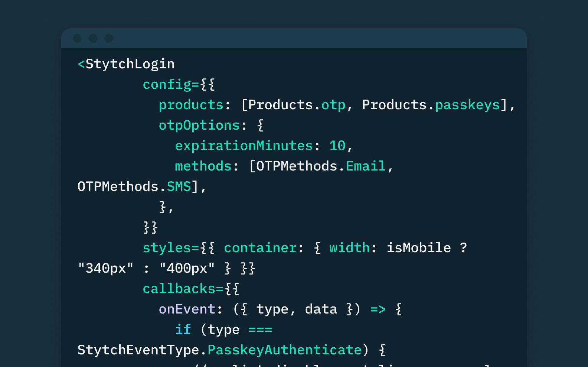The image size is (588, 367).
Task: Click the "onEvent" property key
Action: (187, 309)
